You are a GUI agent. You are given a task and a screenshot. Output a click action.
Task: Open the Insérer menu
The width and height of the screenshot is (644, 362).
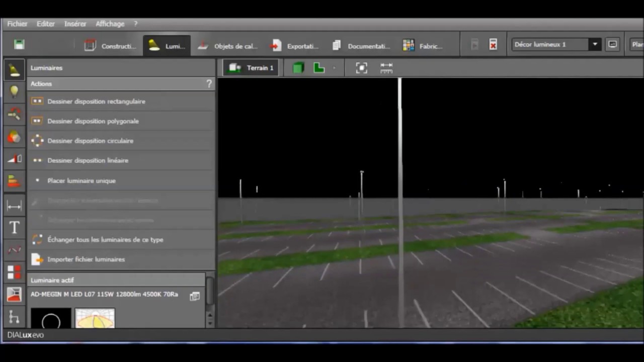(x=75, y=24)
